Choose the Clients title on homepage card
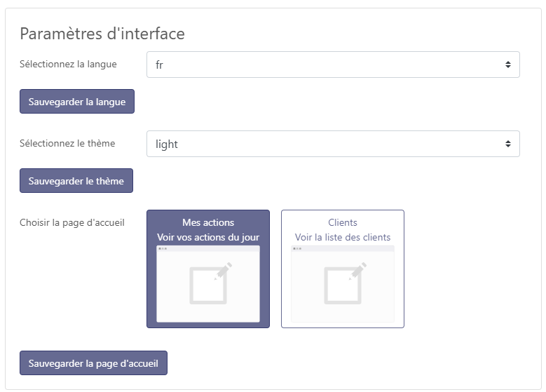Viewport: 546px width, 392px height. [343, 222]
